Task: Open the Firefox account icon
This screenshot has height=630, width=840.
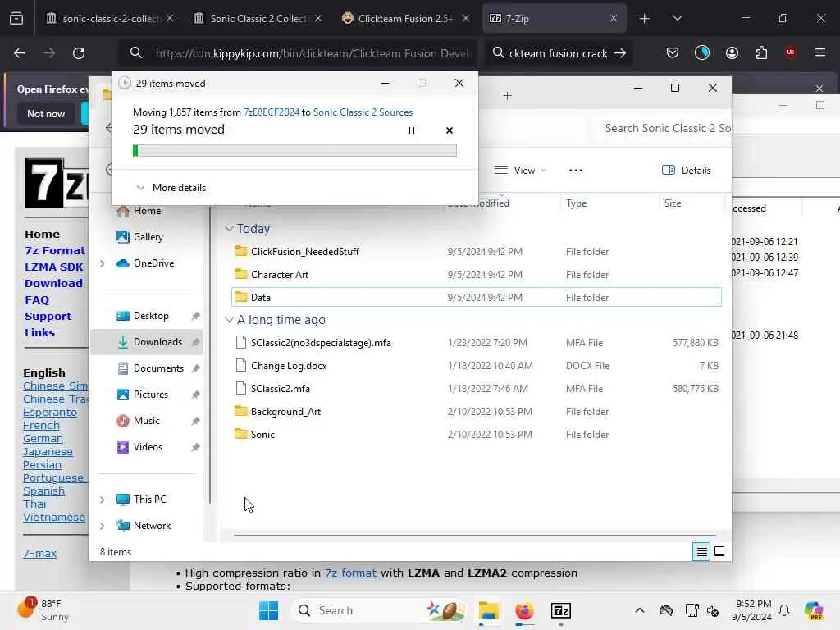Action: click(732, 53)
